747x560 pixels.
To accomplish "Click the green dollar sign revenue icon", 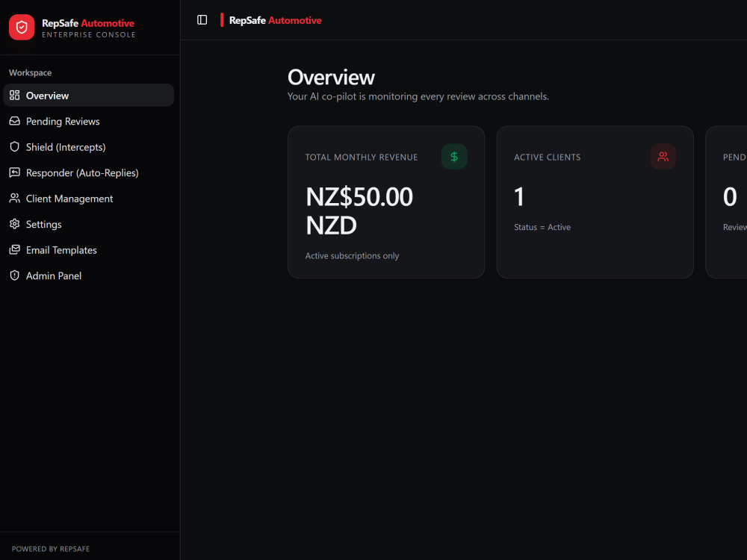I will point(454,157).
